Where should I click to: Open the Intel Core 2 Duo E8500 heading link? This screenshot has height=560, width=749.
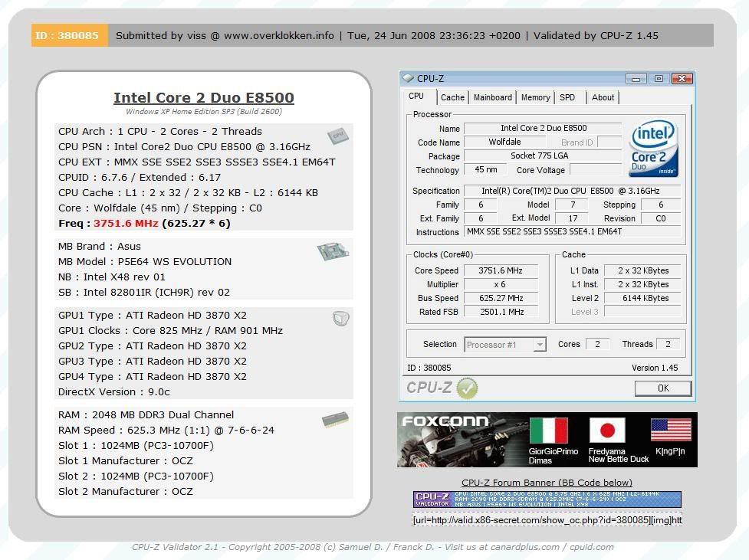click(203, 97)
